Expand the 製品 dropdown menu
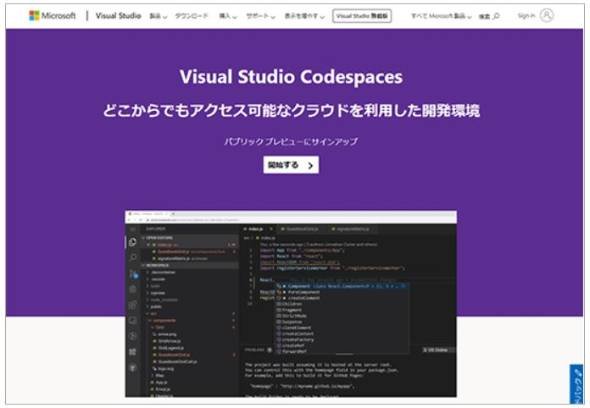Screen dimensions: 590x408 click(158, 16)
